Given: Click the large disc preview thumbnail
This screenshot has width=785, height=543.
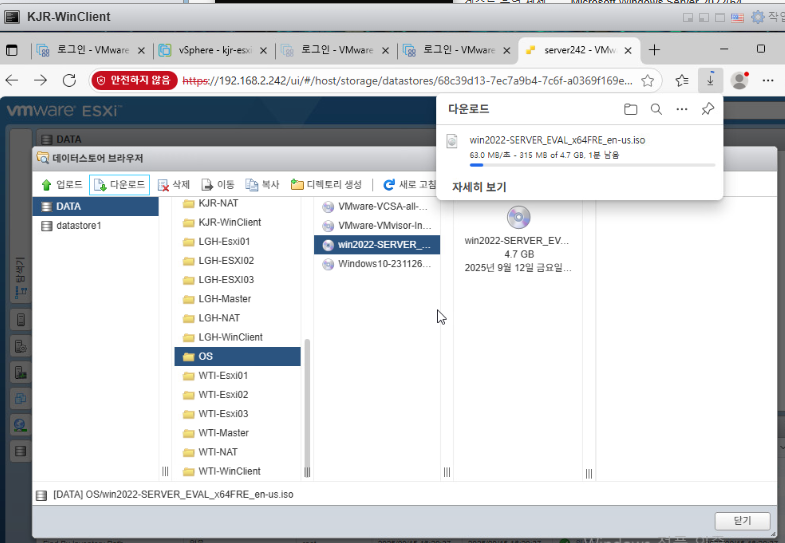Looking at the screenshot, I should 518,217.
